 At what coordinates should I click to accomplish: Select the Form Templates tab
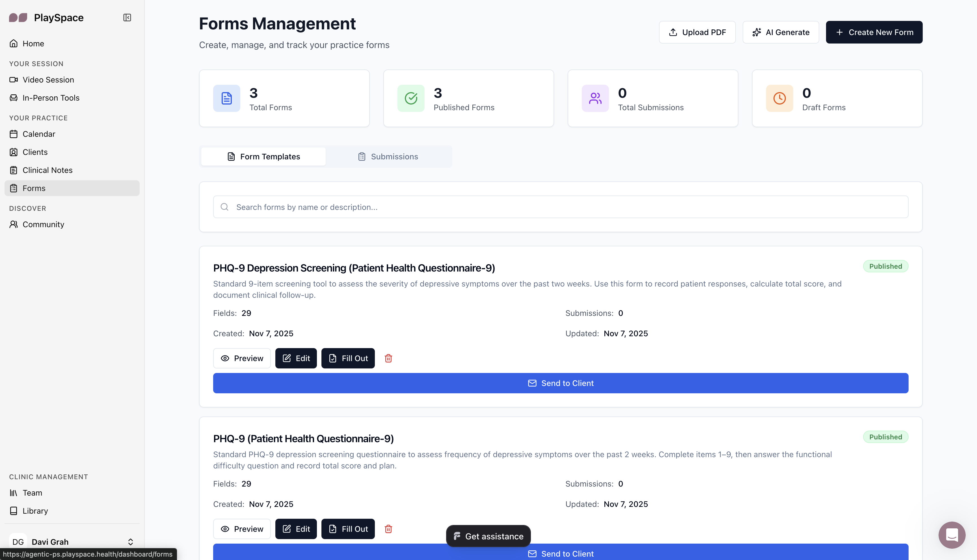tap(263, 157)
